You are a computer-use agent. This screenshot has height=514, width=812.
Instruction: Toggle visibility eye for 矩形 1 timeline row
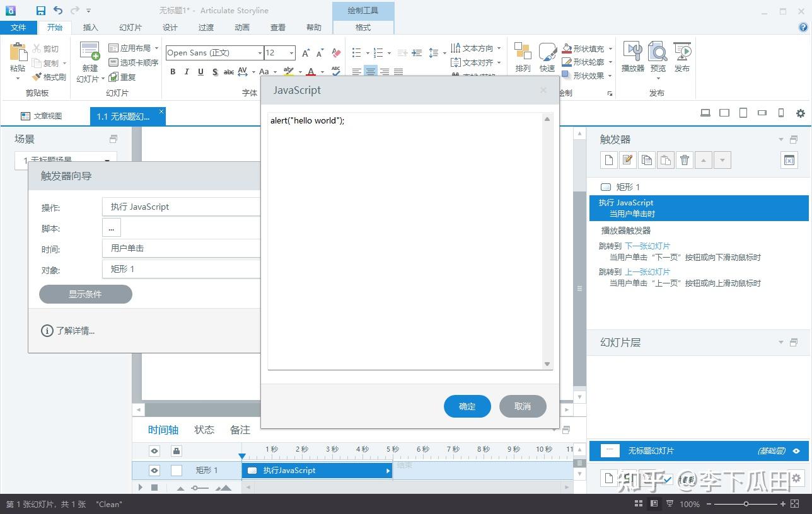point(154,471)
